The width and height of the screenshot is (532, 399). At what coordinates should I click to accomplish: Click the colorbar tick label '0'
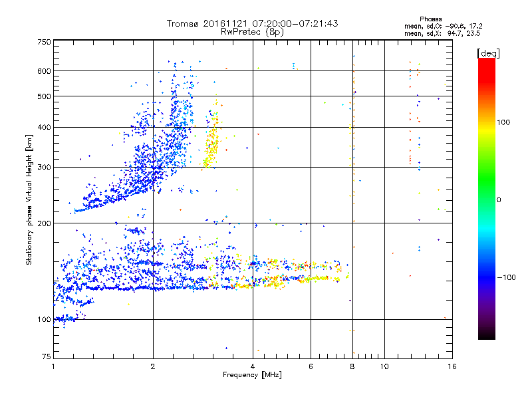click(x=499, y=200)
